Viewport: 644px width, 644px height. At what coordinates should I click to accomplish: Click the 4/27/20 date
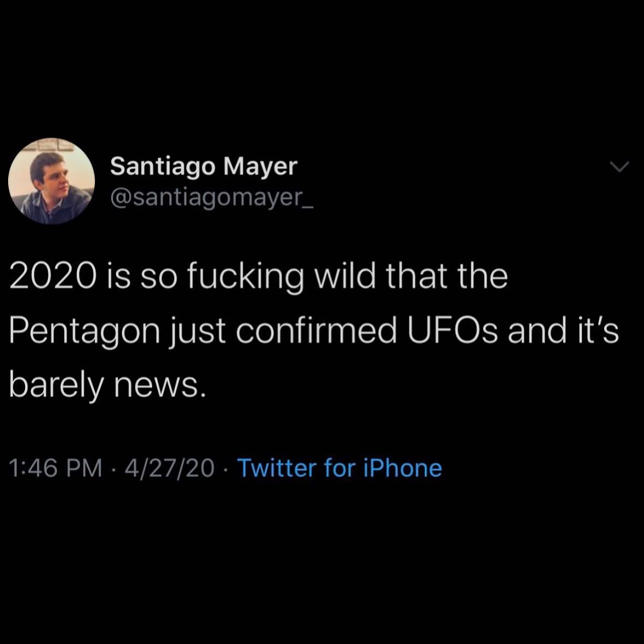[170, 468]
